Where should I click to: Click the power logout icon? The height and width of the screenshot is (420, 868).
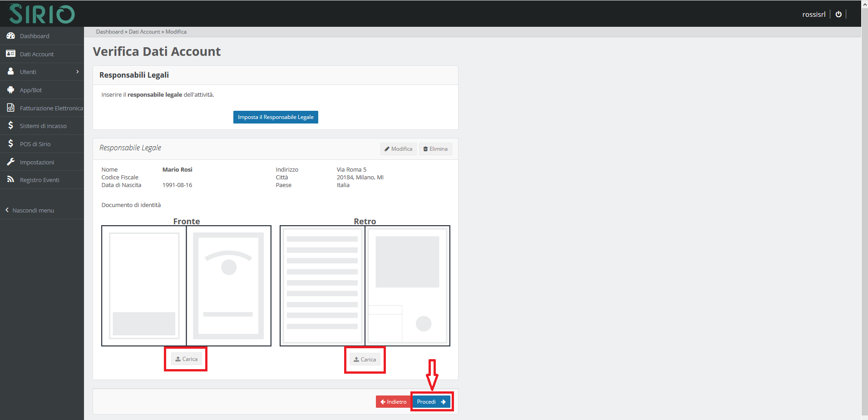click(838, 14)
